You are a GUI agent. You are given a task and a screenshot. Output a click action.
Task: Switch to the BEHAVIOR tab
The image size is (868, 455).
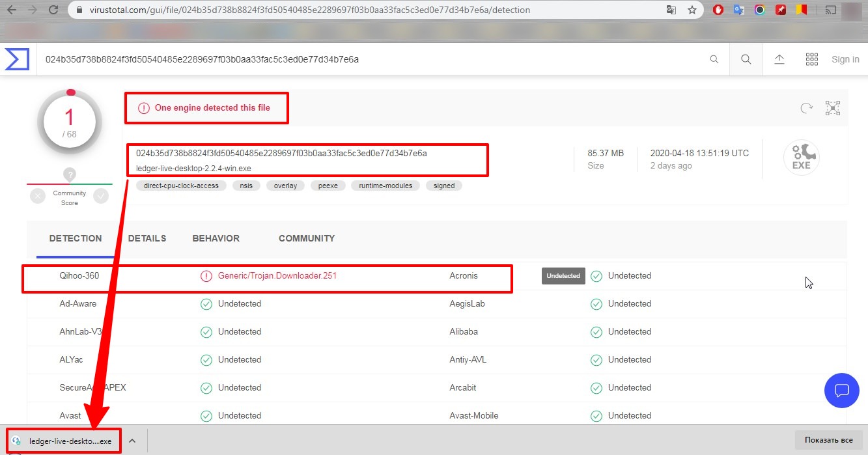(216, 238)
